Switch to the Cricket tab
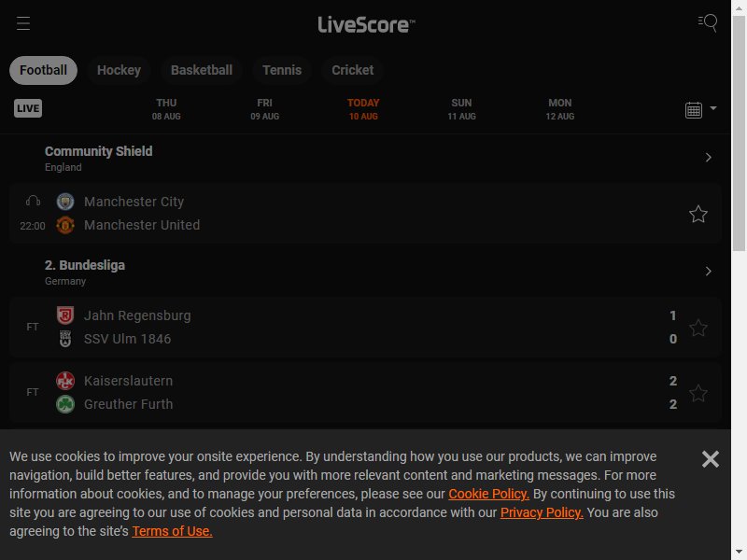 pyautogui.click(x=353, y=71)
